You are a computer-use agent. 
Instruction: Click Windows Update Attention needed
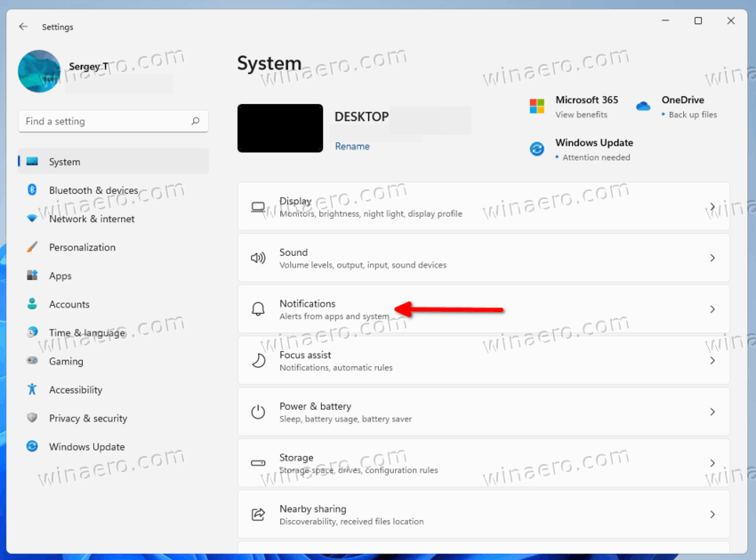point(596,157)
